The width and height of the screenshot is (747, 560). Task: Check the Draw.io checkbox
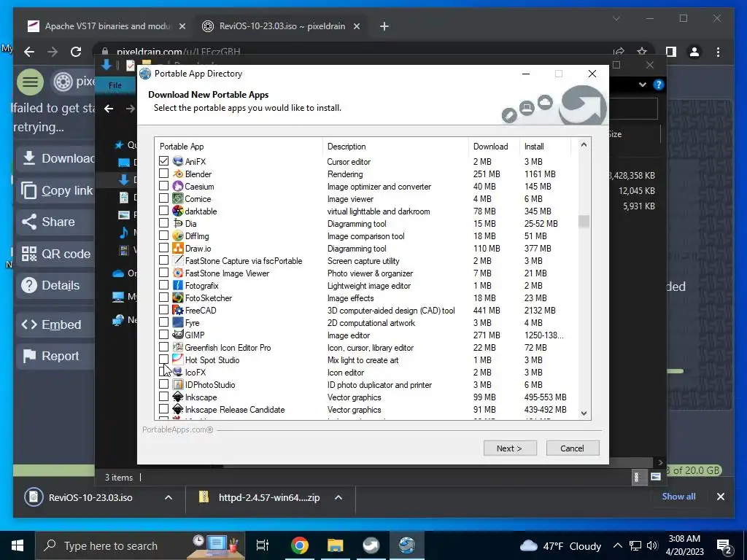[163, 248]
